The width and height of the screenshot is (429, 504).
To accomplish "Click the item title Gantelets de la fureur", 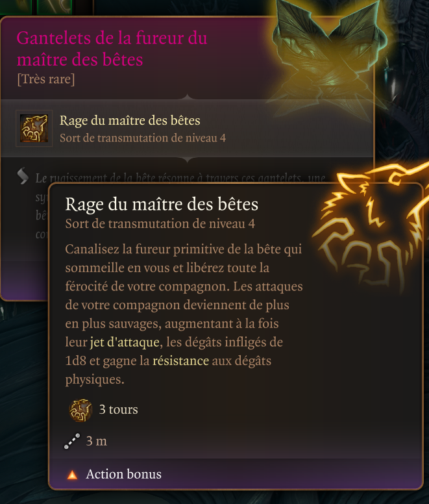I will [112, 49].
